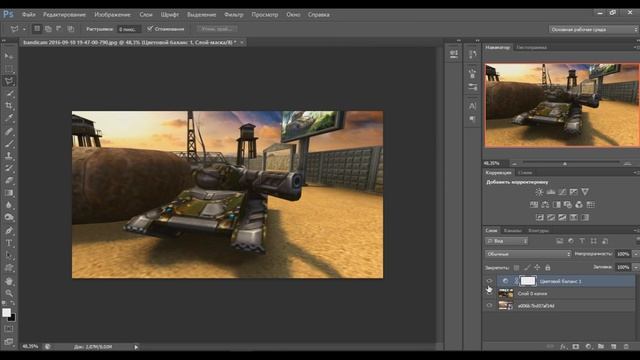The height and width of the screenshot is (360, 640).
Task: Click navigator zoom out button
Action: pyautogui.click(x=514, y=163)
